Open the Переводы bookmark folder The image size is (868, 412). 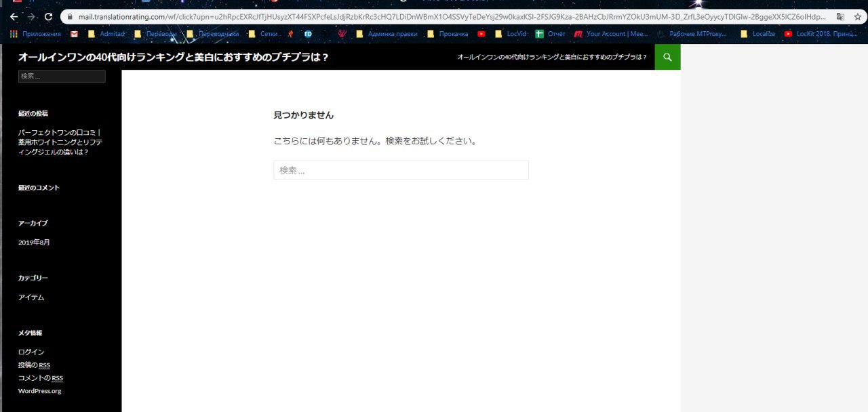click(155, 33)
